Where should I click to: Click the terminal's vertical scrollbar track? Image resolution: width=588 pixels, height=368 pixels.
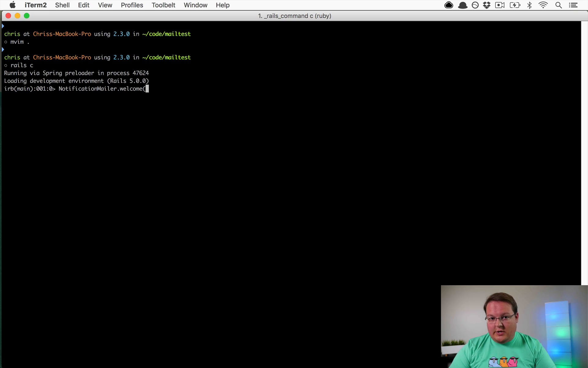(x=584, y=153)
